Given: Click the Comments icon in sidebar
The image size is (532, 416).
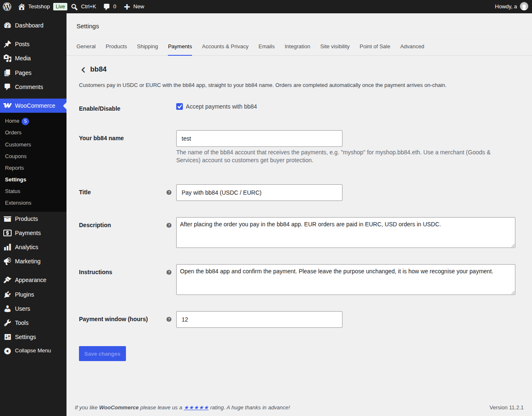Looking at the screenshot, I should [7, 87].
